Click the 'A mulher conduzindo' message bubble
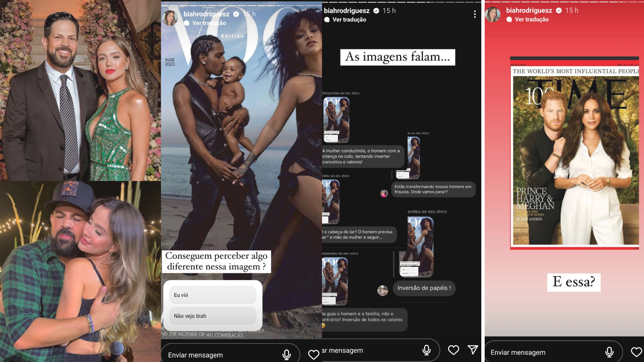This screenshot has height=362, width=644. (x=363, y=157)
